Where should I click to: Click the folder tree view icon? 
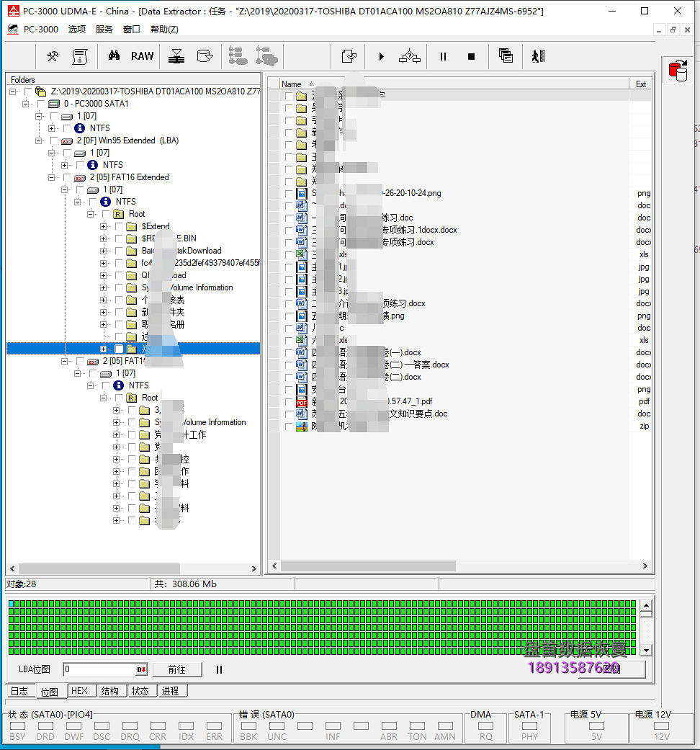(238, 56)
